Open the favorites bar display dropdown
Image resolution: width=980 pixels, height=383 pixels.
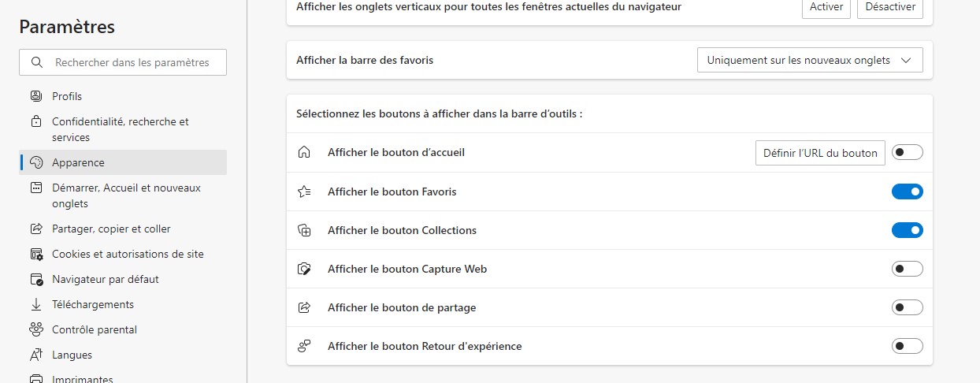tap(809, 60)
